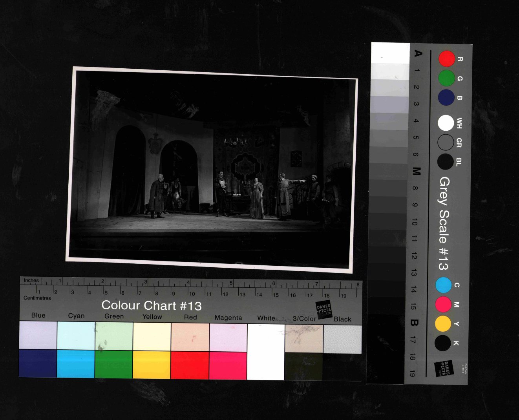Pick the saturated yellow swatch under Yellow
519x420 pixels.
point(152,365)
